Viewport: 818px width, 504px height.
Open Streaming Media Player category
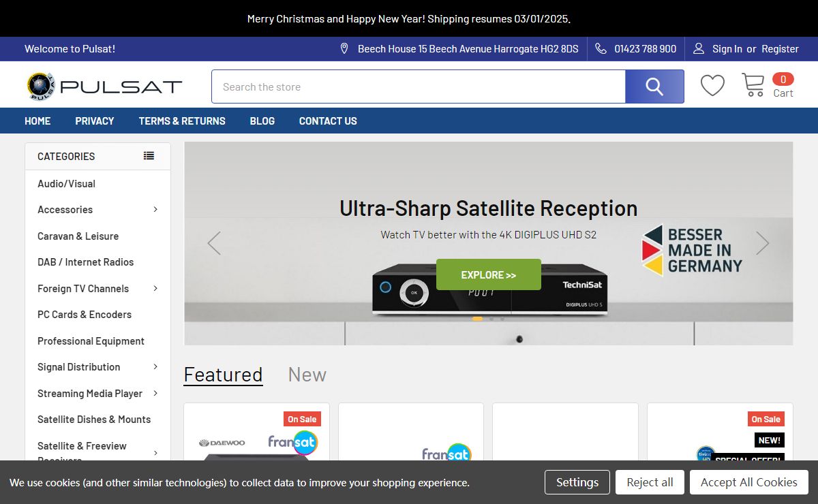(90, 393)
